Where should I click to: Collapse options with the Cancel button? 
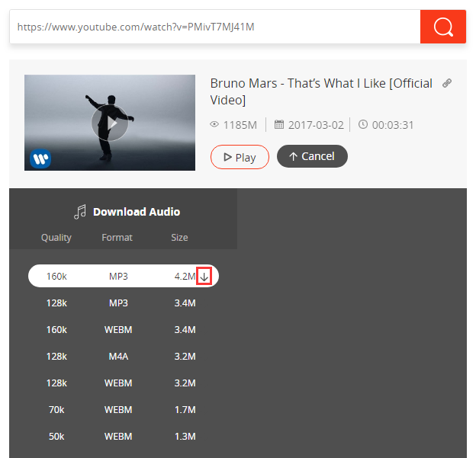point(312,156)
